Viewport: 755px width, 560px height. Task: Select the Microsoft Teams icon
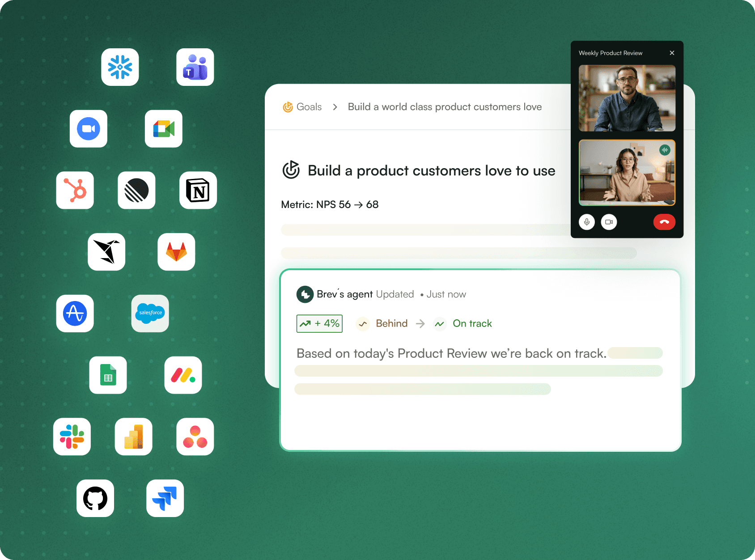click(195, 67)
